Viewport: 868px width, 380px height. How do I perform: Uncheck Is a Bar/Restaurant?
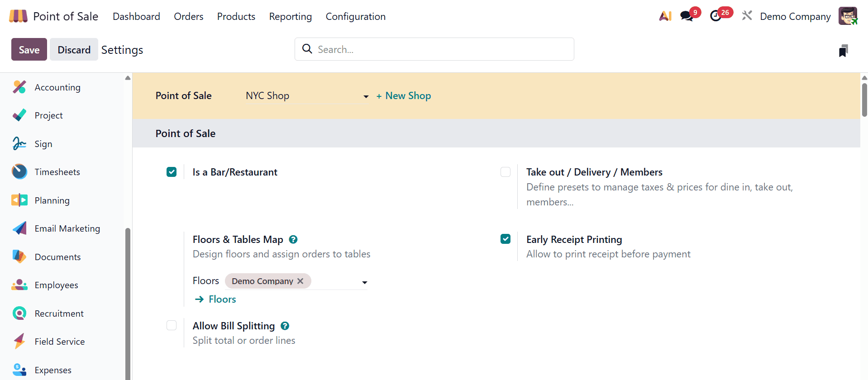pos(172,172)
